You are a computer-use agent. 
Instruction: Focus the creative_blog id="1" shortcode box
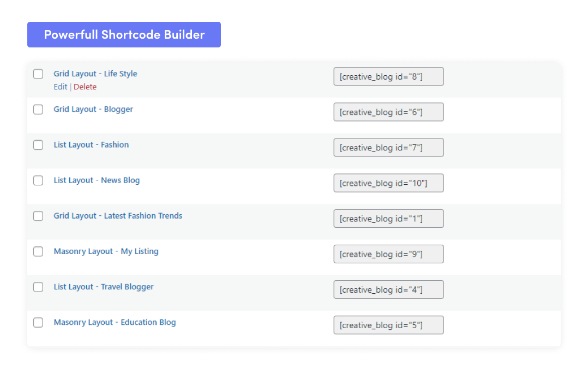click(388, 219)
